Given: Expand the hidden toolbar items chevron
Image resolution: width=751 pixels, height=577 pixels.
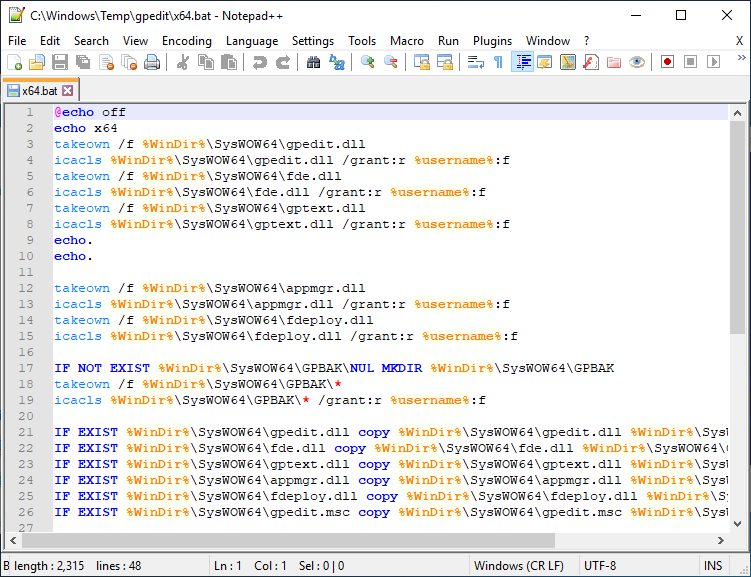Looking at the screenshot, I should (x=740, y=62).
